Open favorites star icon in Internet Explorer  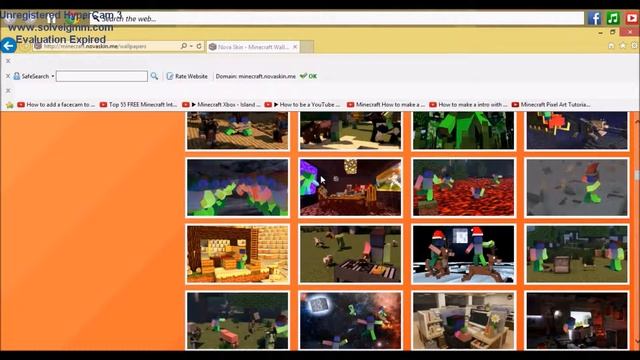click(x=623, y=46)
